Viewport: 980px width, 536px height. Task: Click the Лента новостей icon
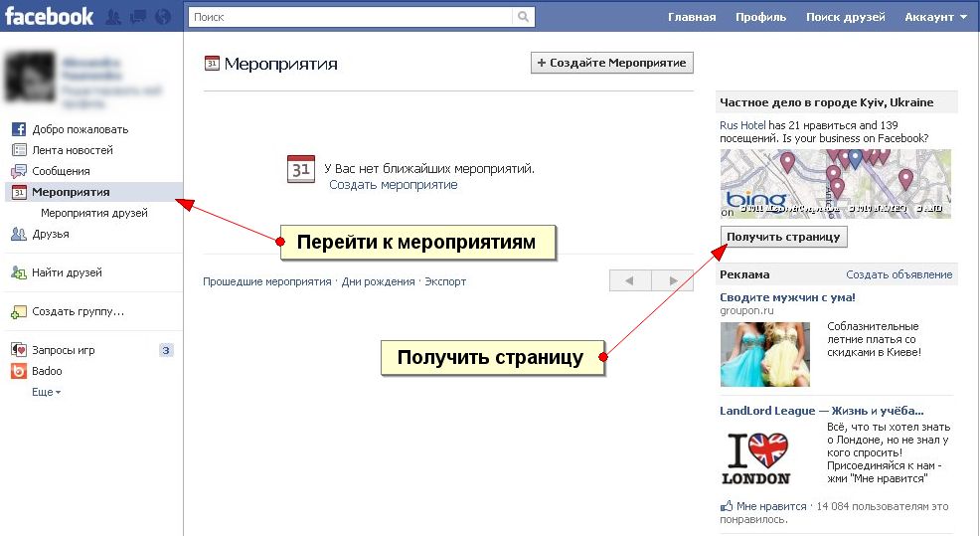(19, 150)
